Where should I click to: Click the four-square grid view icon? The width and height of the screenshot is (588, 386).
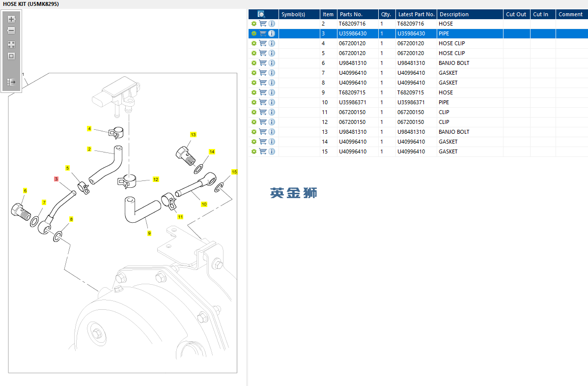[x=11, y=45]
